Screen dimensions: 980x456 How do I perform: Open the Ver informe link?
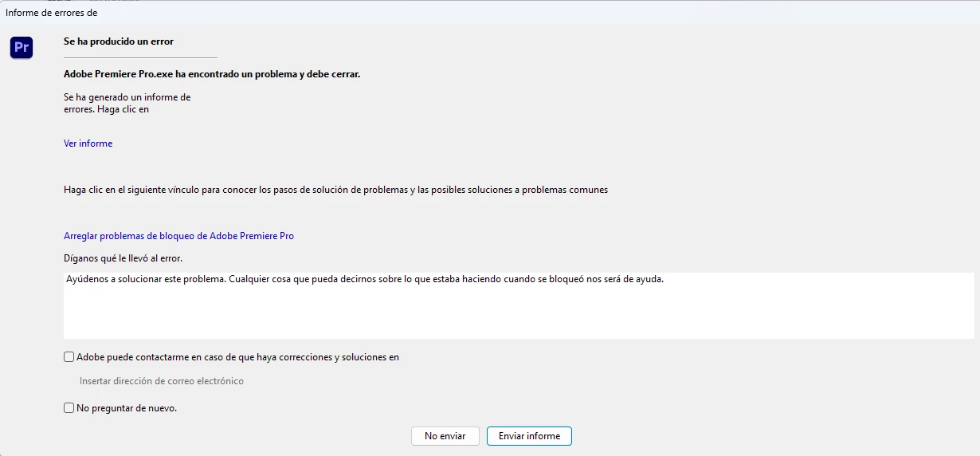coord(88,143)
